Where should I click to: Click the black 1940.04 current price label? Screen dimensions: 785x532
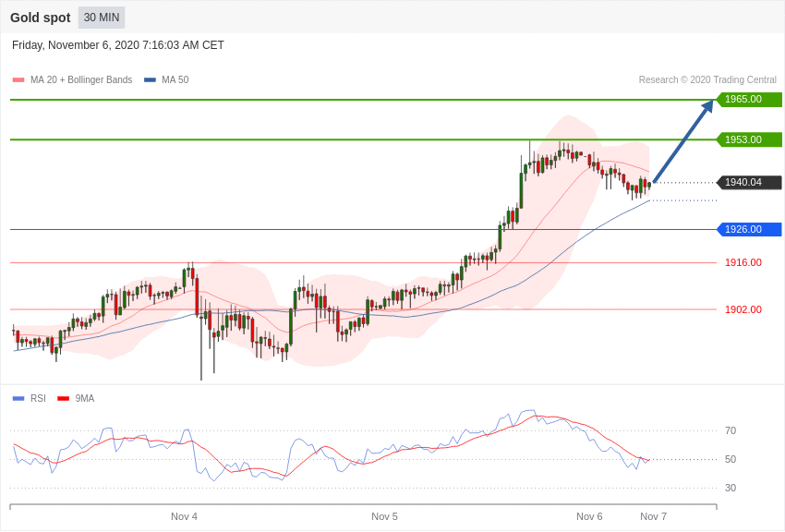(749, 182)
